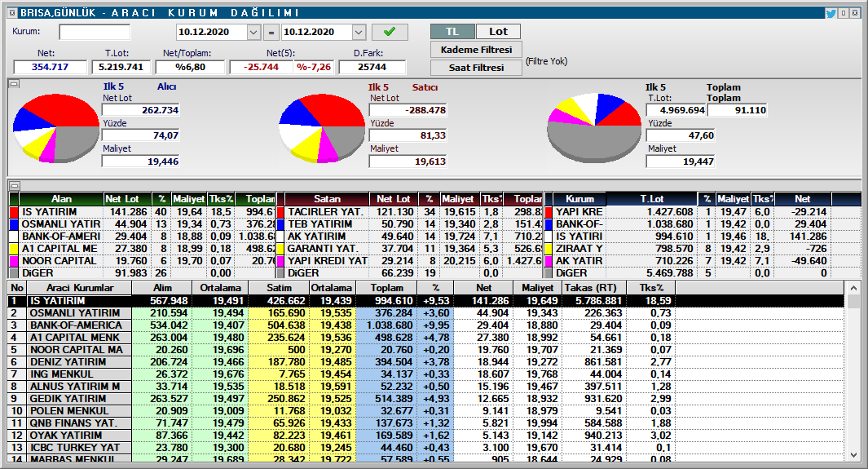Select the BANK-OF-AMERICA row in main table

(x=426, y=325)
